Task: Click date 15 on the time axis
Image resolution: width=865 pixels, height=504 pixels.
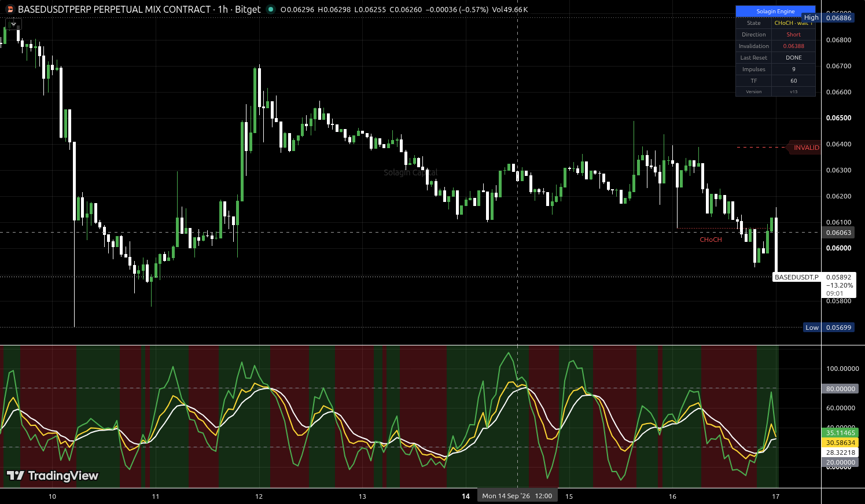Action: (x=569, y=496)
